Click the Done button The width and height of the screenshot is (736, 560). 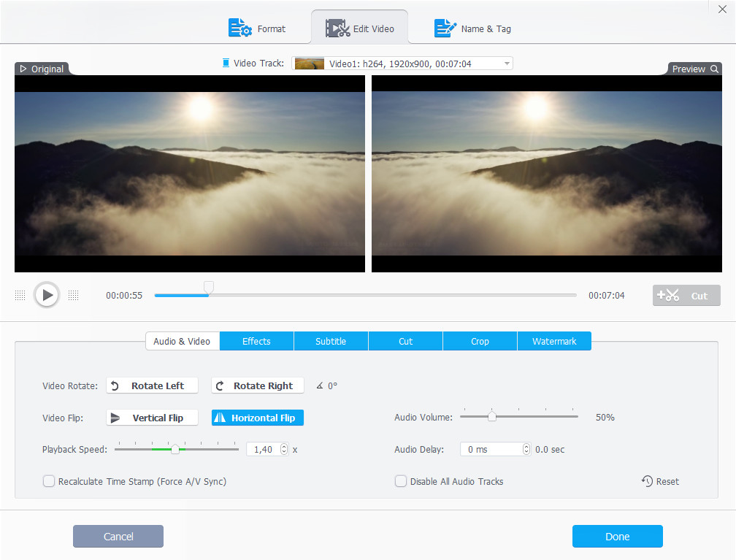coord(617,537)
